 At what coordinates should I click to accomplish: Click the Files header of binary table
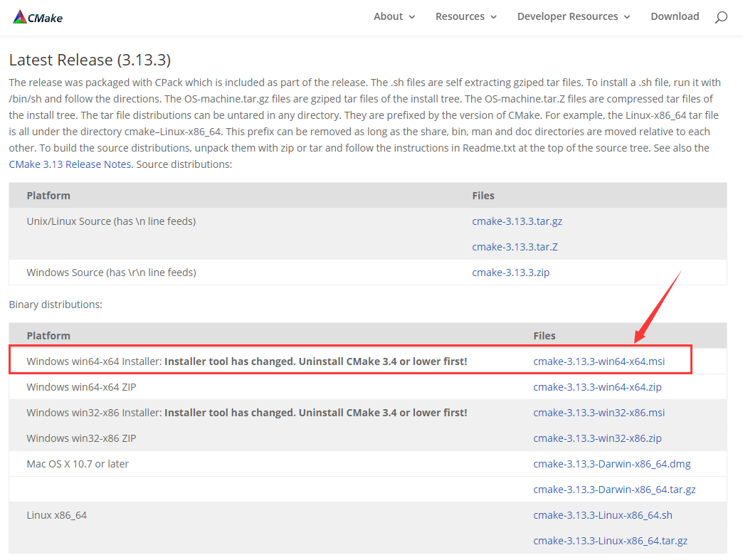click(544, 336)
